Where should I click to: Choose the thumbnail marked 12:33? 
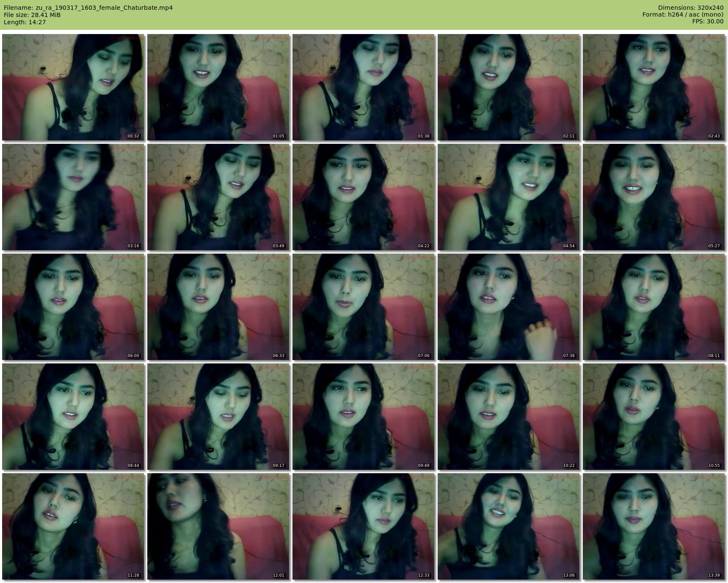(364, 526)
